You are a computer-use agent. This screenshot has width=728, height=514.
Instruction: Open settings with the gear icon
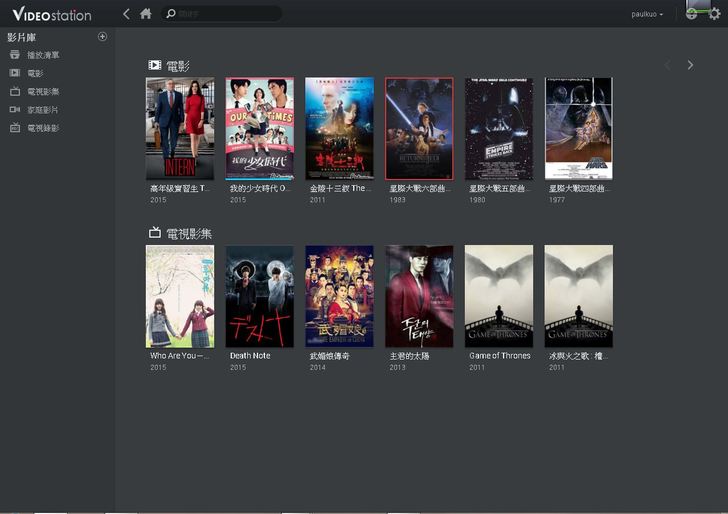click(x=715, y=14)
